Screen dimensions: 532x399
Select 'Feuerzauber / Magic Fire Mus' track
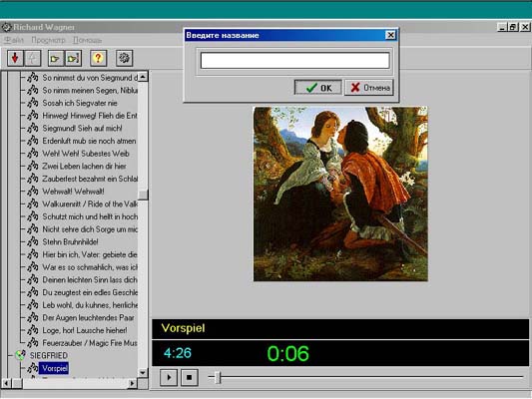pyautogui.click(x=90, y=343)
